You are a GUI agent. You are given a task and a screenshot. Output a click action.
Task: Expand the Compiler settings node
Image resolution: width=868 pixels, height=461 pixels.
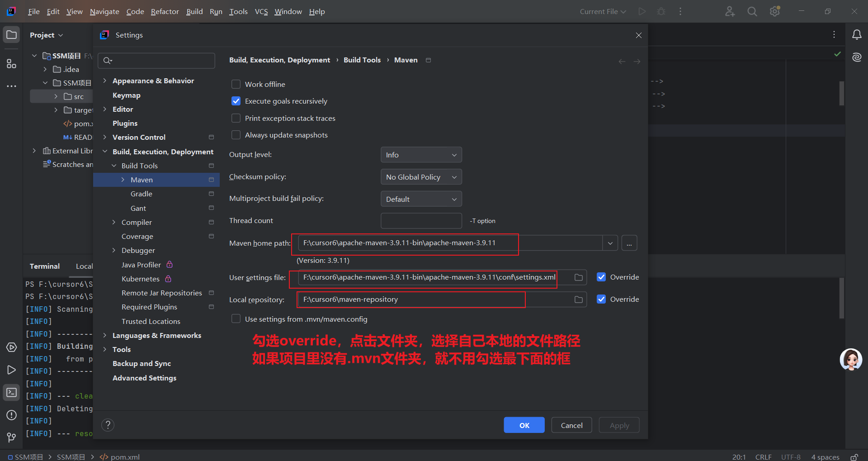114,222
